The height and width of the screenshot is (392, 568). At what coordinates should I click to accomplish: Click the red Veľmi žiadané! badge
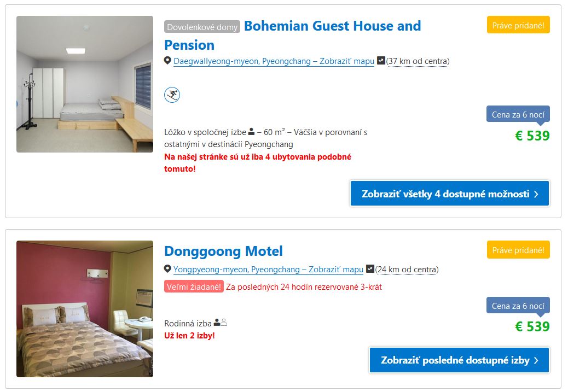[194, 286]
